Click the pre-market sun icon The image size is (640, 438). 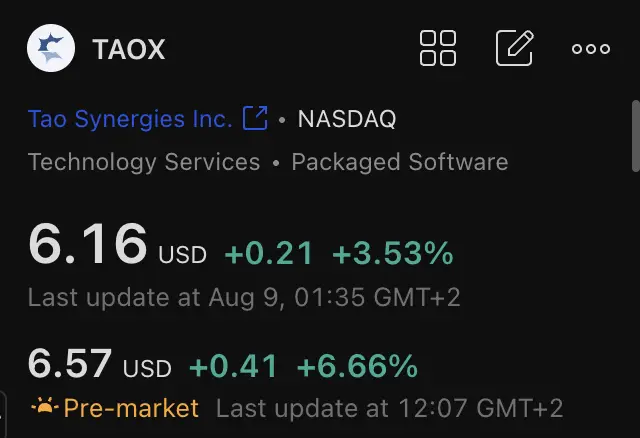click(x=44, y=407)
